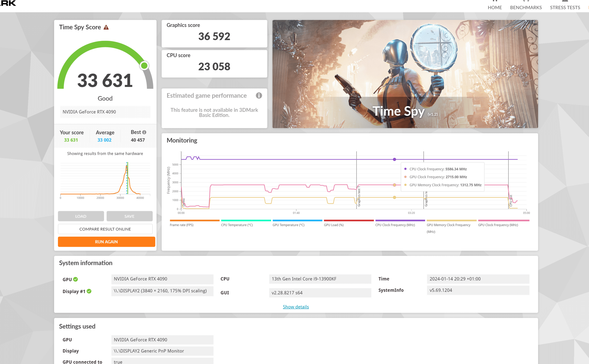
Task: Click Your score value 33 631
Action: coord(71,140)
